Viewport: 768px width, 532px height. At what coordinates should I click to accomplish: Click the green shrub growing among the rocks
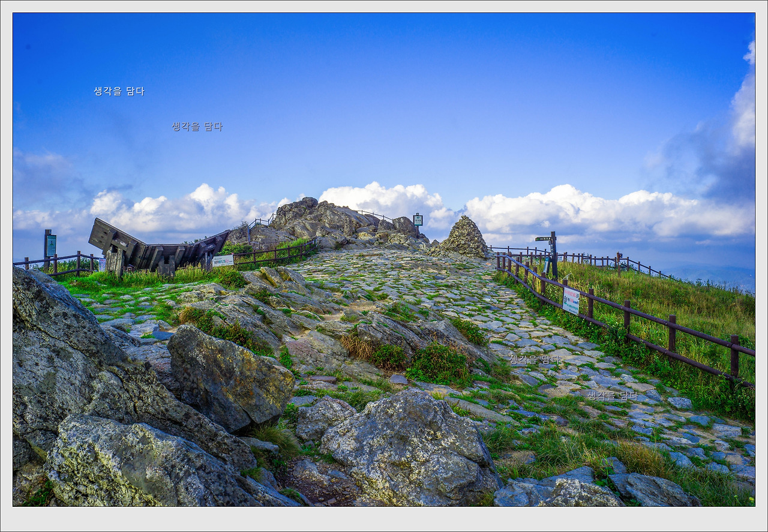(440, 364)
